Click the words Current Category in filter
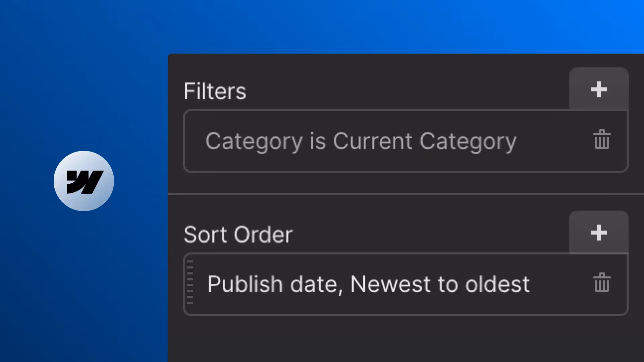The image size is (644, 362). coord(424,141)
